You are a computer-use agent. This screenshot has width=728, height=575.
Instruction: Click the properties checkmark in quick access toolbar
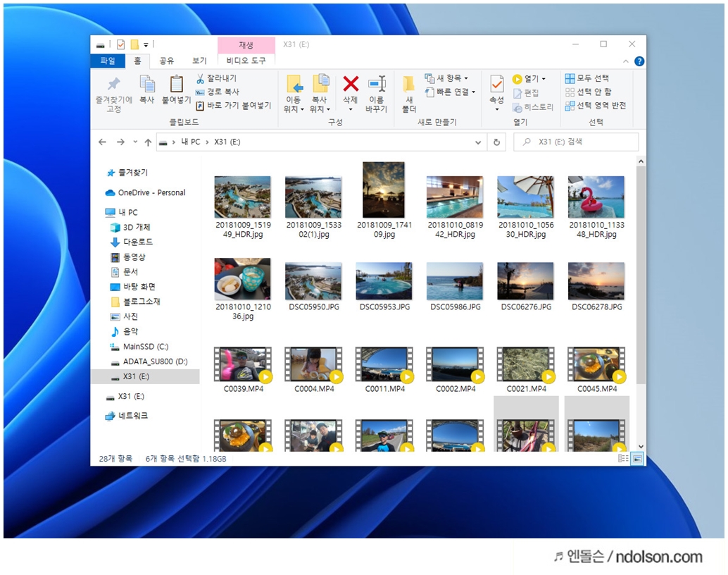click(120, 44)
